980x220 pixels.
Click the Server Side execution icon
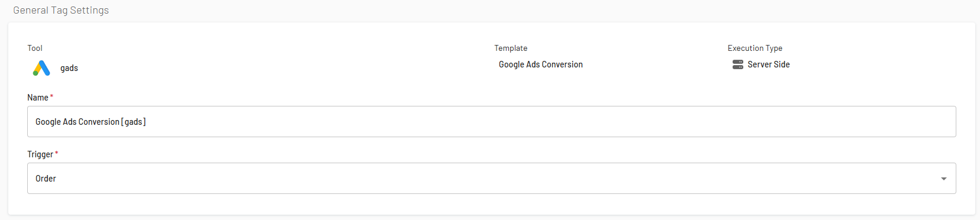pos(737,64)
